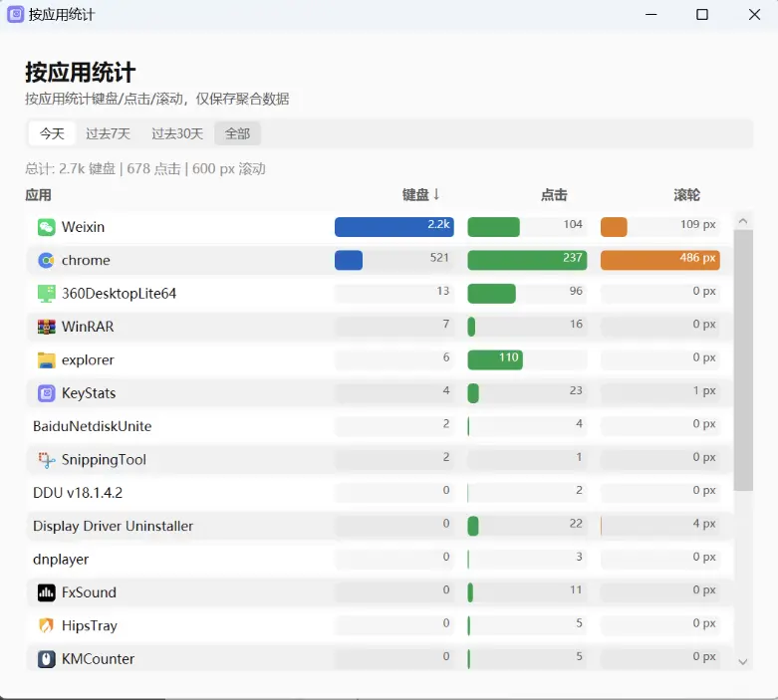778x700 pixels.
Task: Select the explorer row name
Action: [x=88, y=360]
